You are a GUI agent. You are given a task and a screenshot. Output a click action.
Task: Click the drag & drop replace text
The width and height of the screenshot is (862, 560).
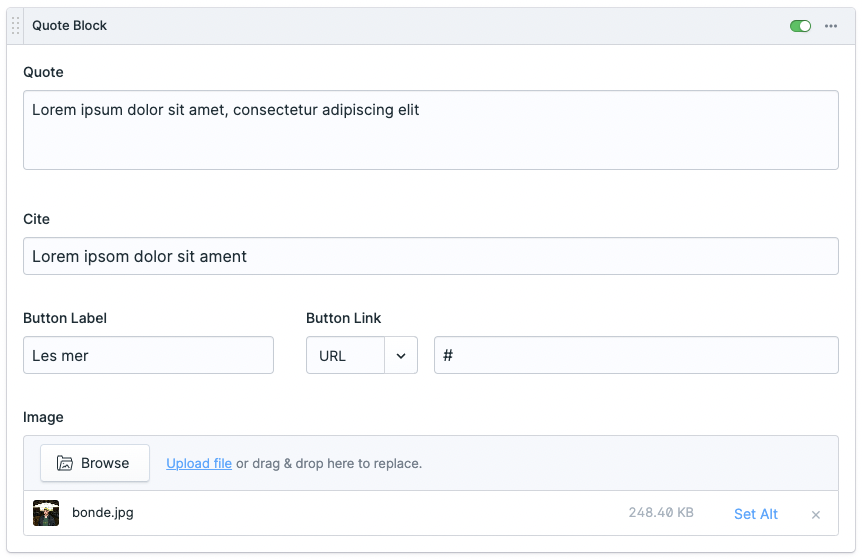[x=329, y=464]
